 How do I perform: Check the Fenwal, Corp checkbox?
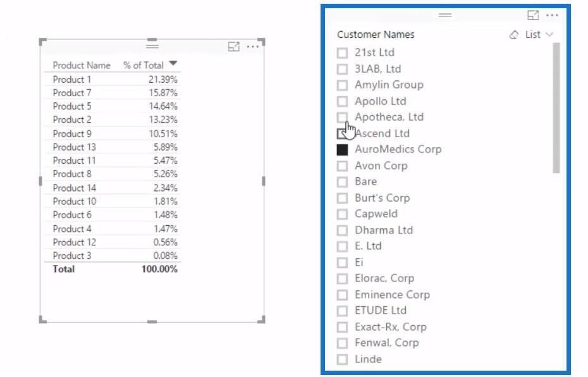click(342, 343)
